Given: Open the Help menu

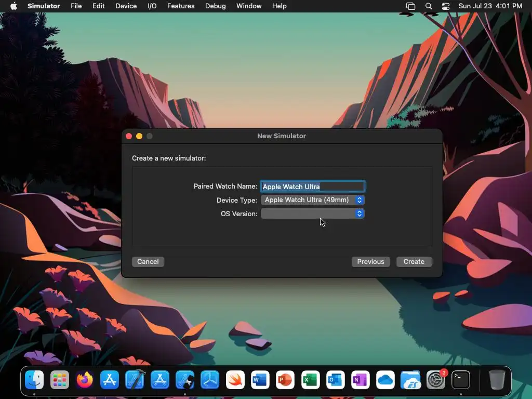Looking at the screenshot, I should [279, 6].
